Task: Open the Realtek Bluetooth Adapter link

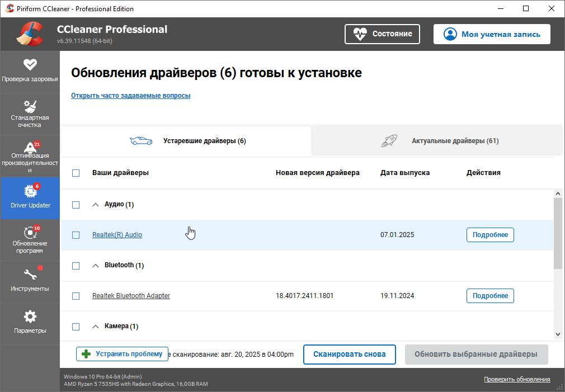Action: coord(131,295)
